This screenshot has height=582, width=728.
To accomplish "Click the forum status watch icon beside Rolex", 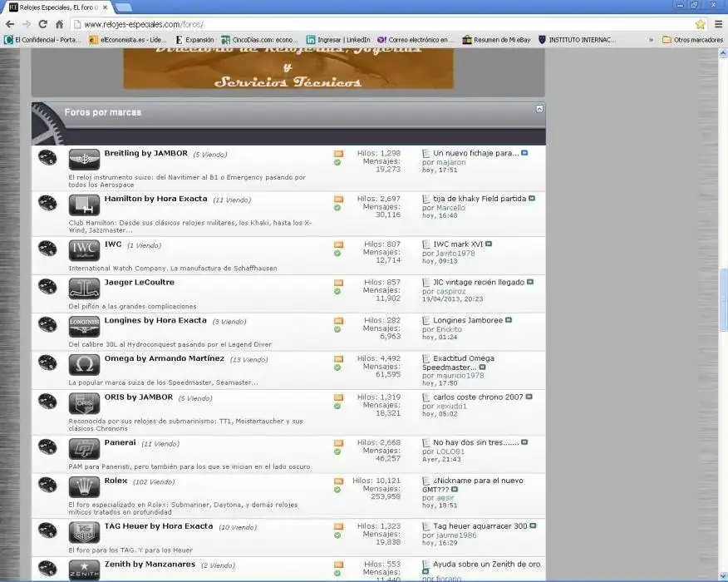I will 47,485.
